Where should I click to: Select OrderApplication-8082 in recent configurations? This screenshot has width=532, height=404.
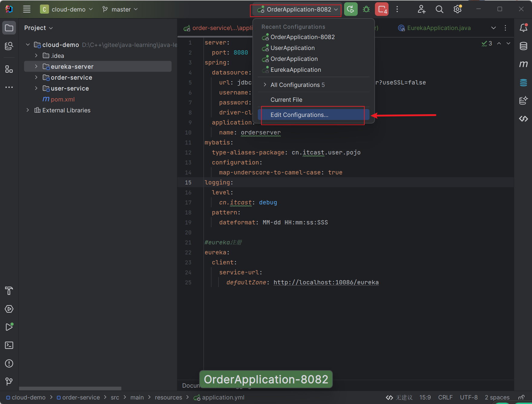coord(314,37)
